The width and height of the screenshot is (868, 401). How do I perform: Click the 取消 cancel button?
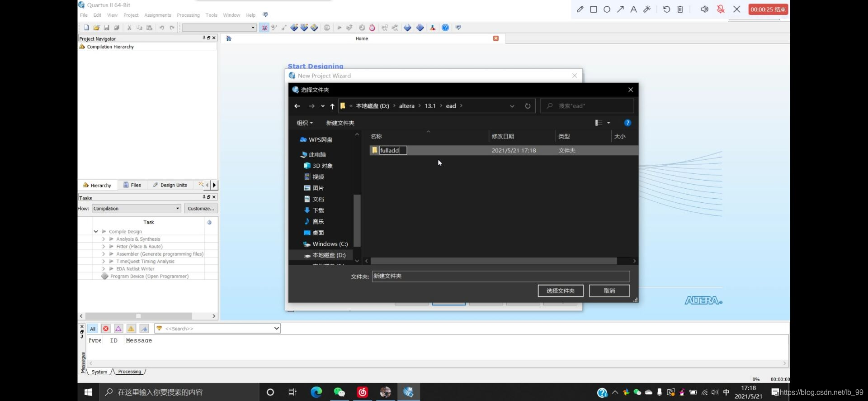tap(609, 291)
